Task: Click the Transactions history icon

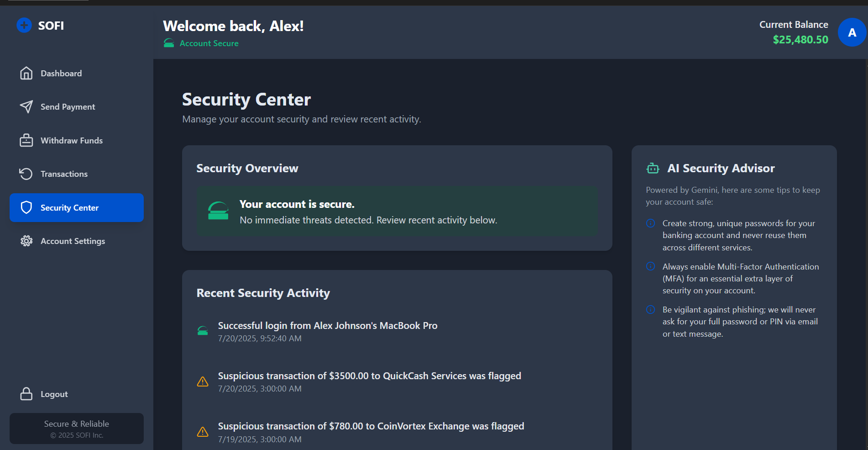Action: 26,174
